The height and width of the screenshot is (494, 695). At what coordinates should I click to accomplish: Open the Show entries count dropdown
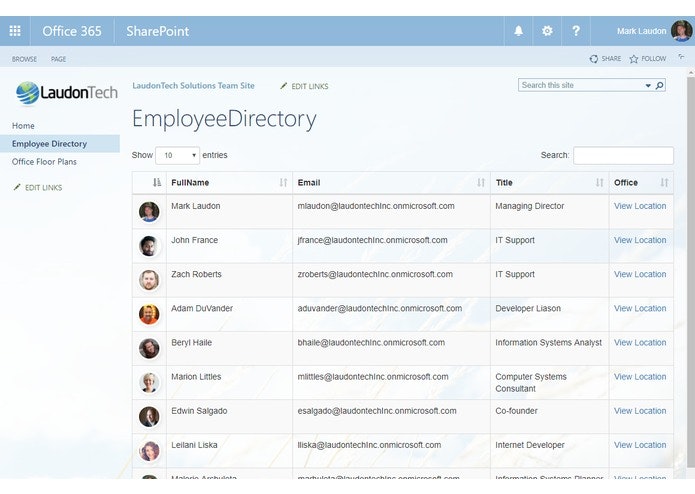(x=177, y=155)
